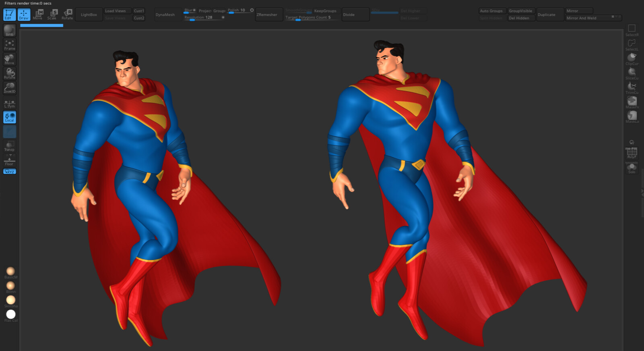Screen dimensions: 644x351
Task: Click Auto Groups
Action: pos(492,11)
